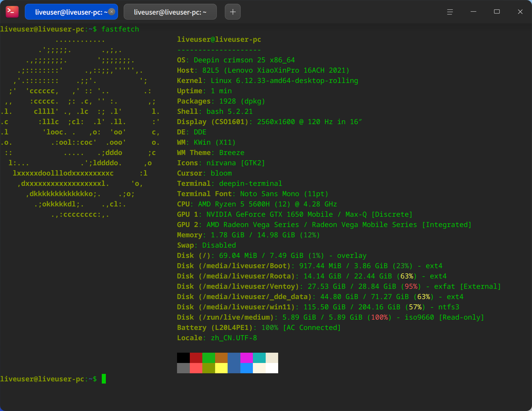This screenshot has height=411, width=532.
Task: Click the deepin-terminal app icon
Action: [12, 12]
